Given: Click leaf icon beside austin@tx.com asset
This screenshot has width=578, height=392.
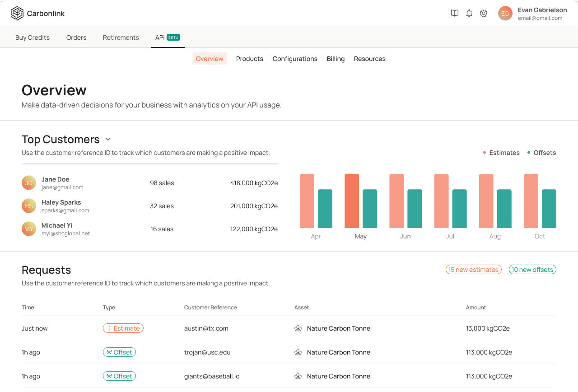Looking at the screenshot, I should [x=298, y=328].
